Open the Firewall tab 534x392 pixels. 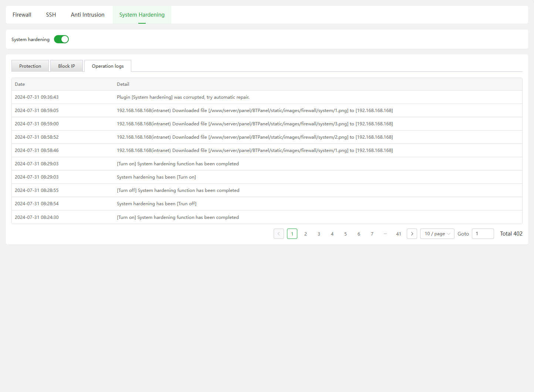22,15
